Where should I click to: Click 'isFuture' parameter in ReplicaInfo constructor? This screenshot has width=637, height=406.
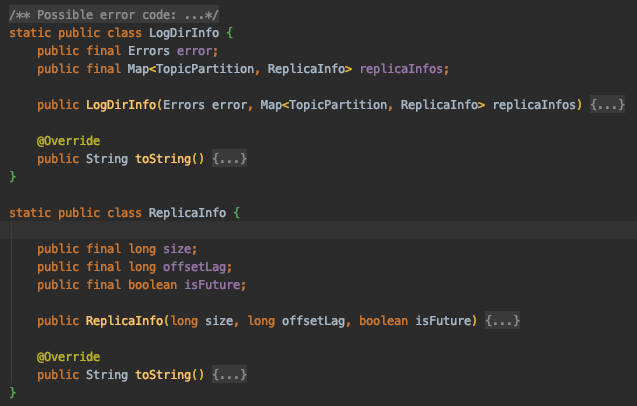443,321
